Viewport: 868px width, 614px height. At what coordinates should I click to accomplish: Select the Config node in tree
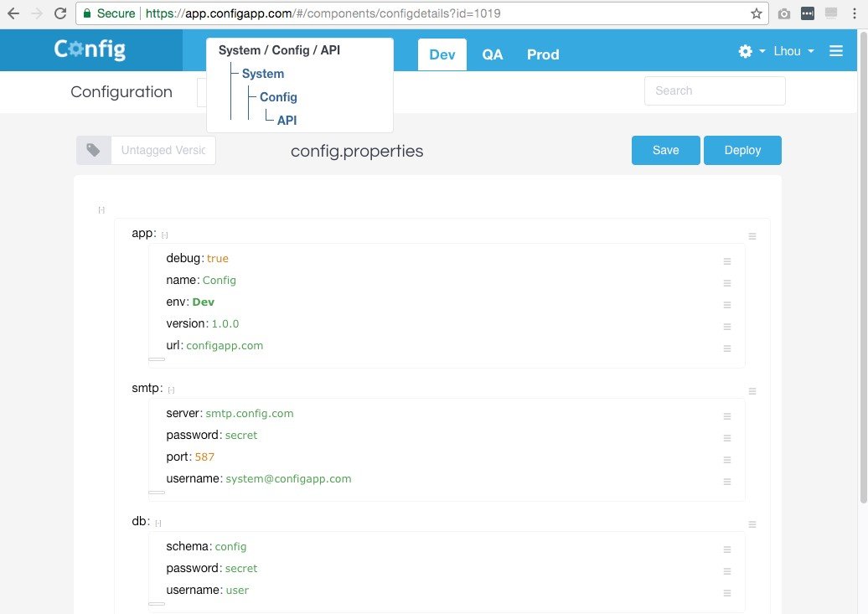(278, 97)
